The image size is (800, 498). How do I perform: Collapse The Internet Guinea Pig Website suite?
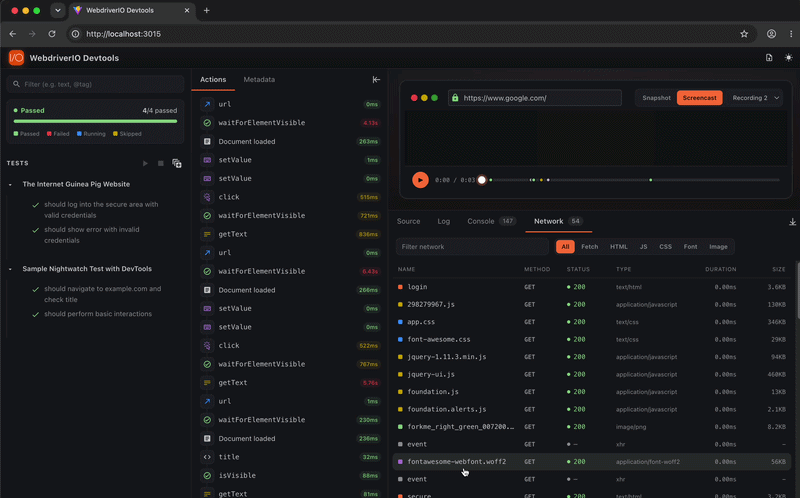pyautogui.click(x=10, y=185)
